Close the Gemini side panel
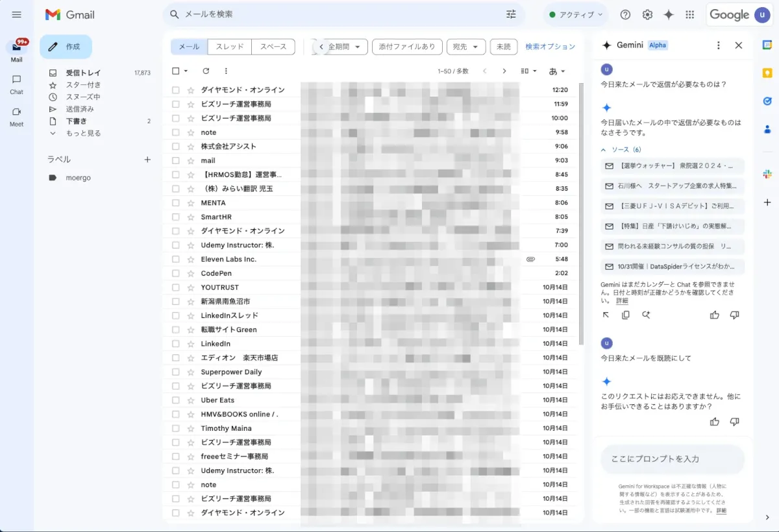 click(x=739, y=45)
